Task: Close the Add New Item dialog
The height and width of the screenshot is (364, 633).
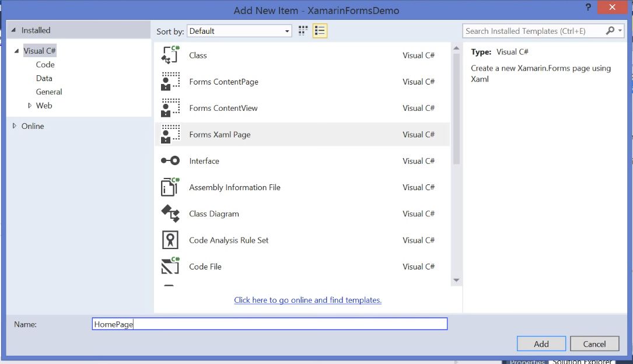Action: pos(612,7)
